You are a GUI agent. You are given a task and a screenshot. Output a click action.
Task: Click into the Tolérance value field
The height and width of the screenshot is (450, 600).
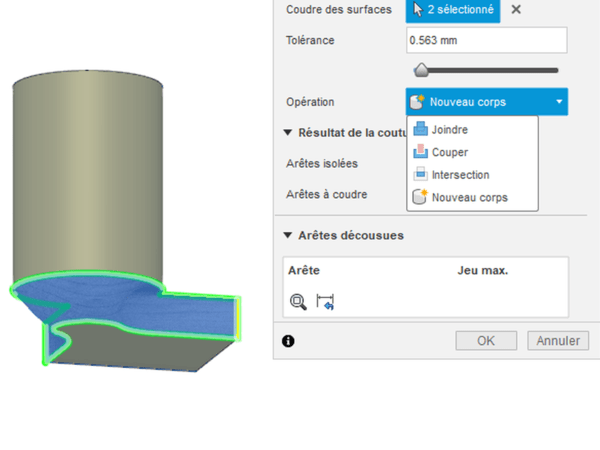[486, 41]
